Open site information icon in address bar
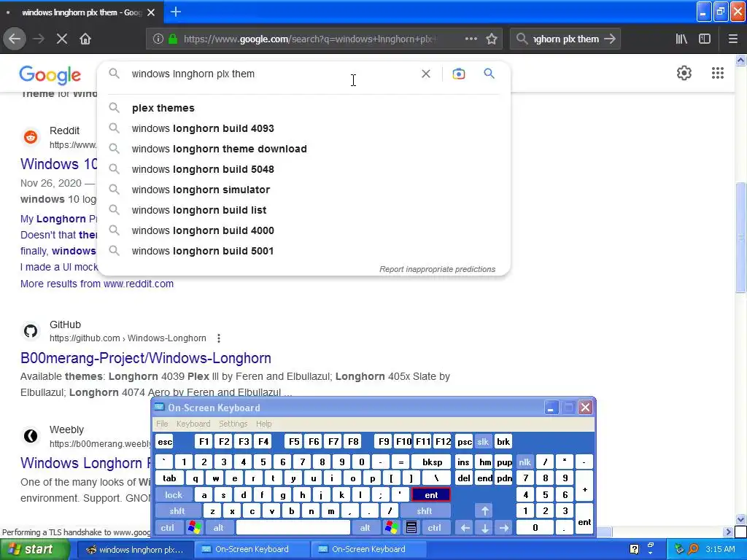 [x=158, y=39]
